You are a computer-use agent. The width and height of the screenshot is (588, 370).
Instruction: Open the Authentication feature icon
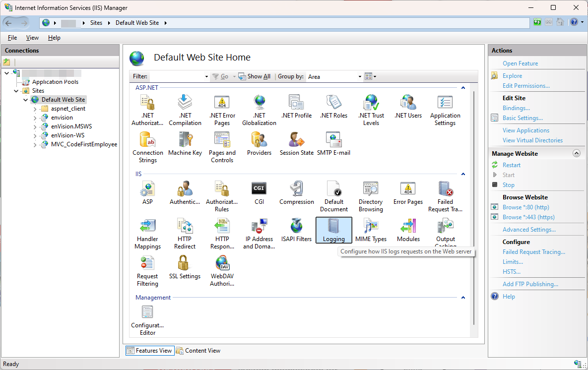pyautogui.click(x=185, y=193)
